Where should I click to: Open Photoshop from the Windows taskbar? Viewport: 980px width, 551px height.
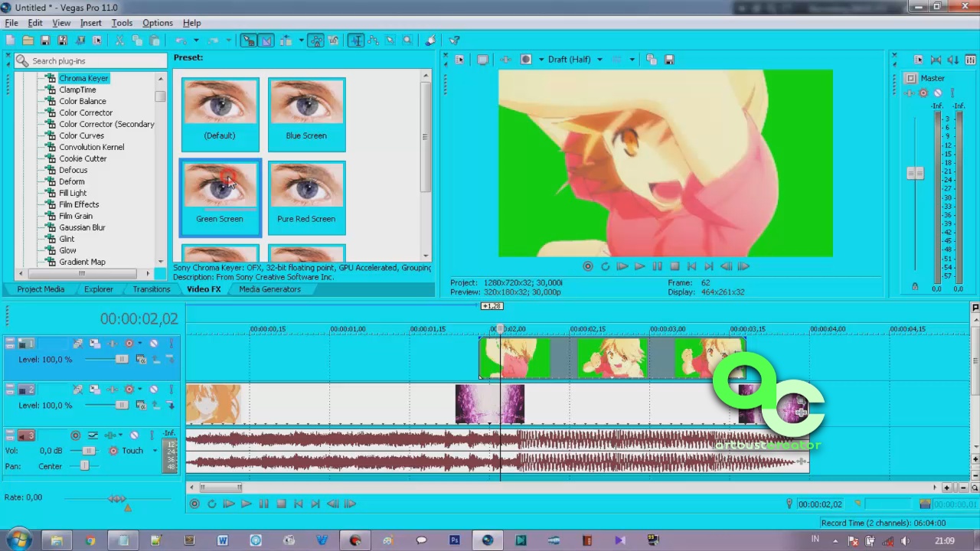(454, 541)
